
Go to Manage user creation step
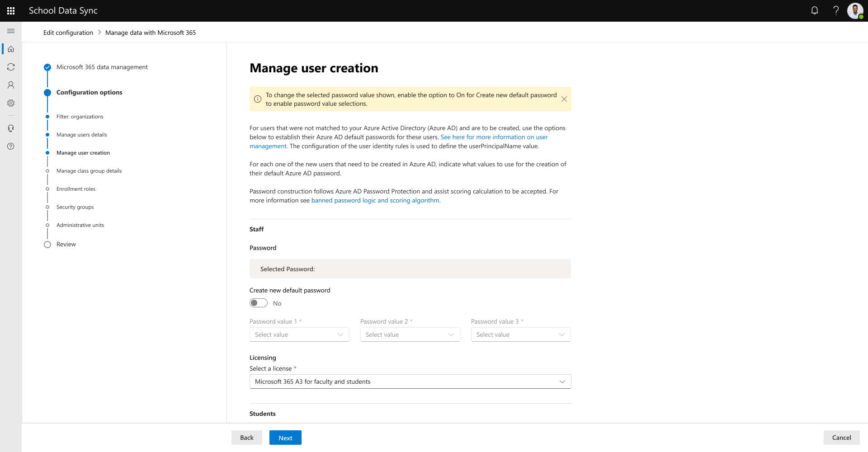[x=83, y=153]
